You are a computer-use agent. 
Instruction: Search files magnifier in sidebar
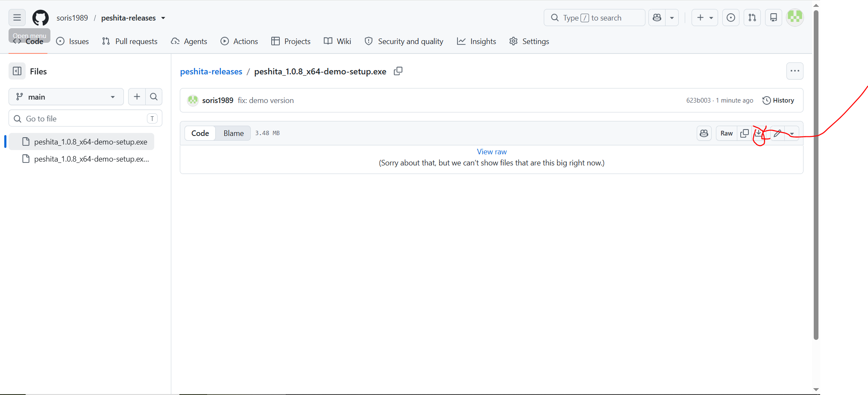coord(154,97)
